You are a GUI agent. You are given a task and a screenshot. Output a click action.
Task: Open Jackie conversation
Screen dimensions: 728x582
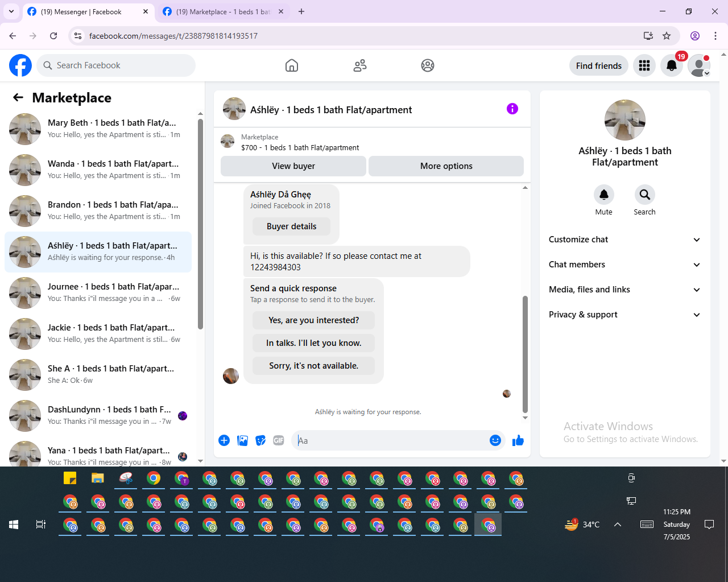tap(98, 334)
